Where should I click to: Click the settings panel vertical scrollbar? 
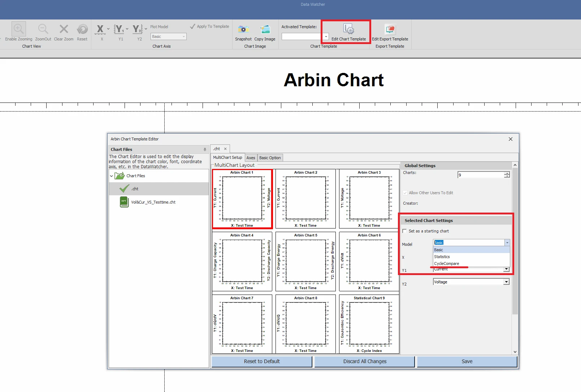pos(515,241)
